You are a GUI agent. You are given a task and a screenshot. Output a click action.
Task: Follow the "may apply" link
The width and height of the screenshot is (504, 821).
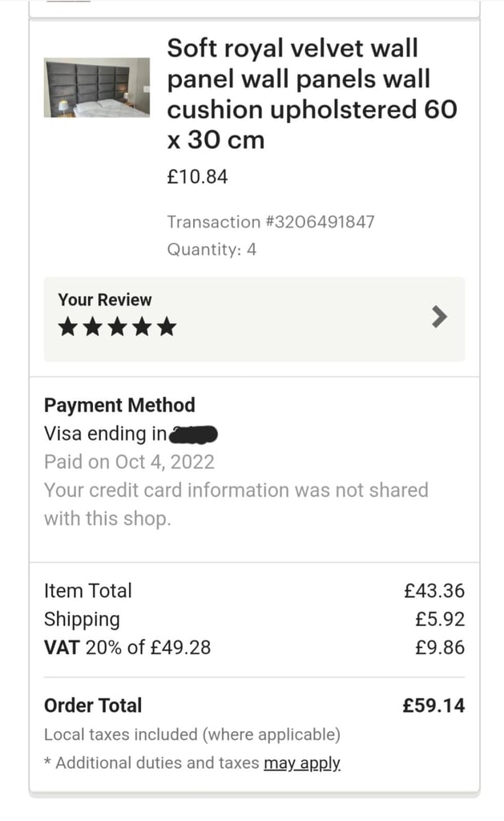click(302, 763)
